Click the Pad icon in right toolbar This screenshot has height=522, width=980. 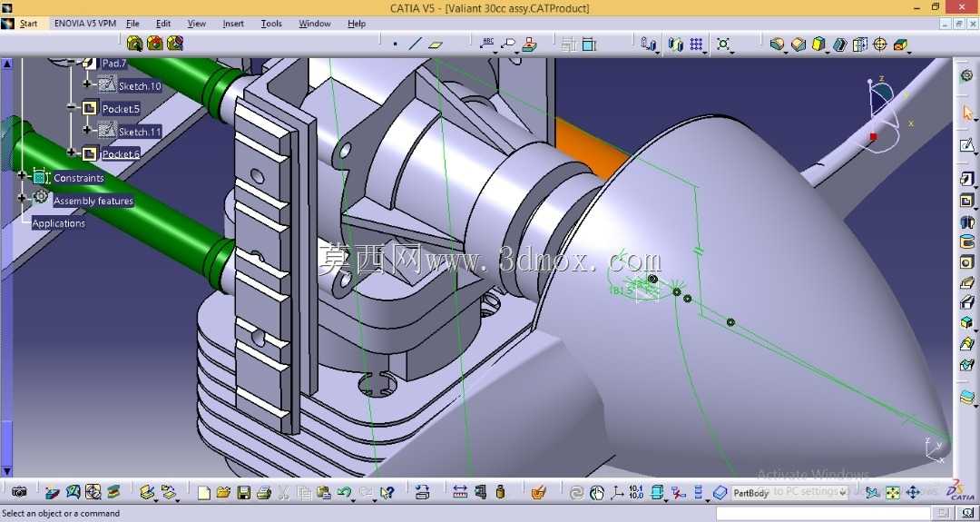click(x=967, y=180)
